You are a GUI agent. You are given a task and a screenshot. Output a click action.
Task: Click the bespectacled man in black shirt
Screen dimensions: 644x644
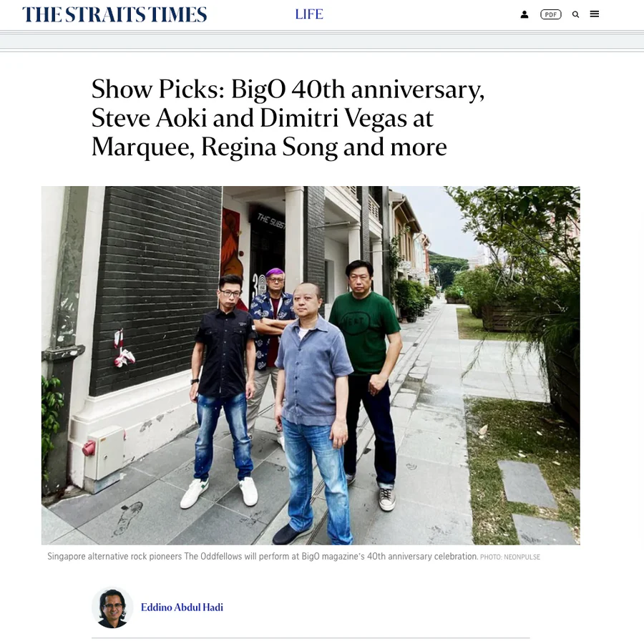click(x=224, y=390)
